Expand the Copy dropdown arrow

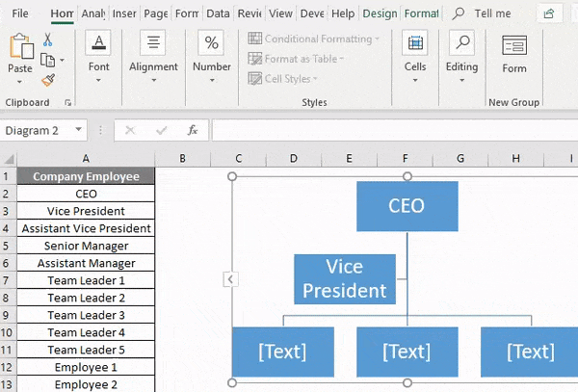click(62, 60)
